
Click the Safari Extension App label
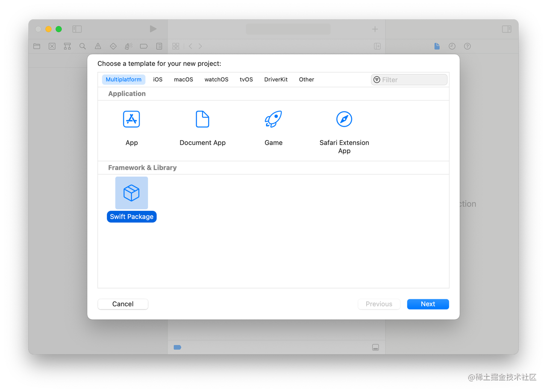point(344,147)
